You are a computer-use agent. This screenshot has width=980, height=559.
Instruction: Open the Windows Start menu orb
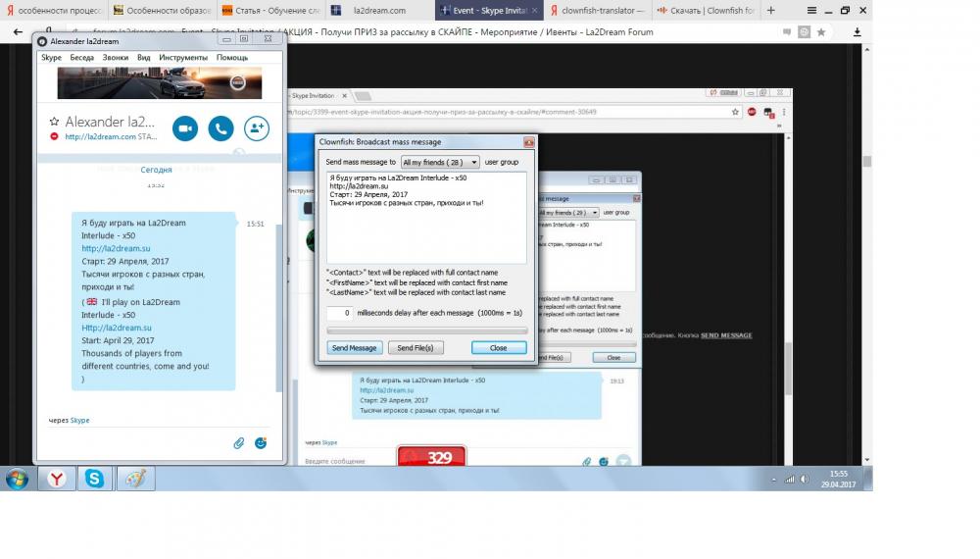[x=17, y=479]
